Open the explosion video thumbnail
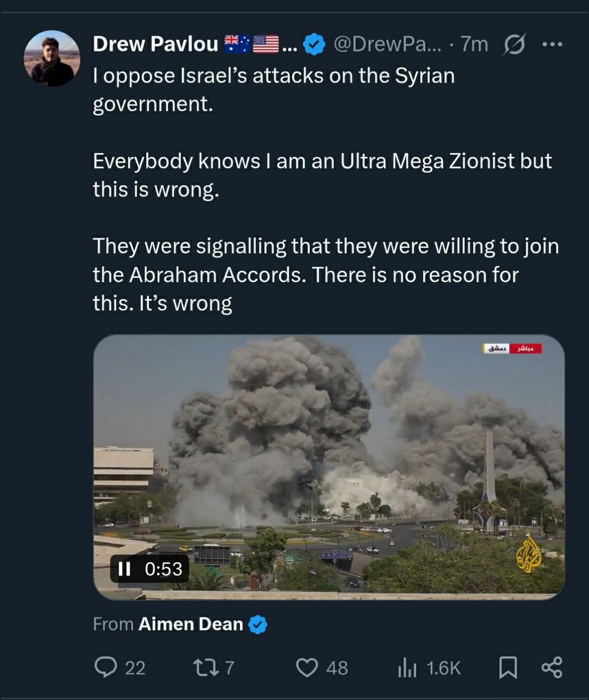This screenshot has width=589, height=700. (x=329, y=468)
